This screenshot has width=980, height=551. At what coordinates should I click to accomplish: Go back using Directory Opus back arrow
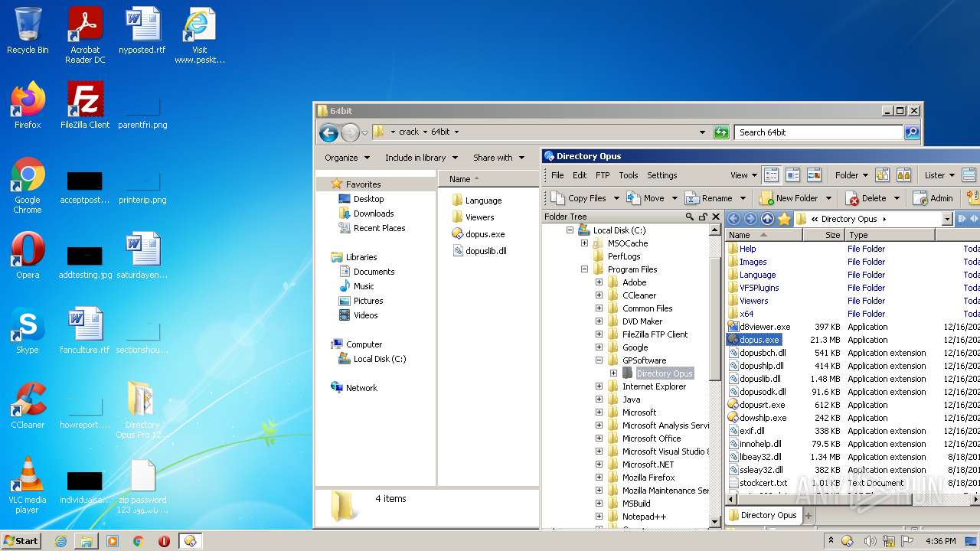tap(733, 219)
